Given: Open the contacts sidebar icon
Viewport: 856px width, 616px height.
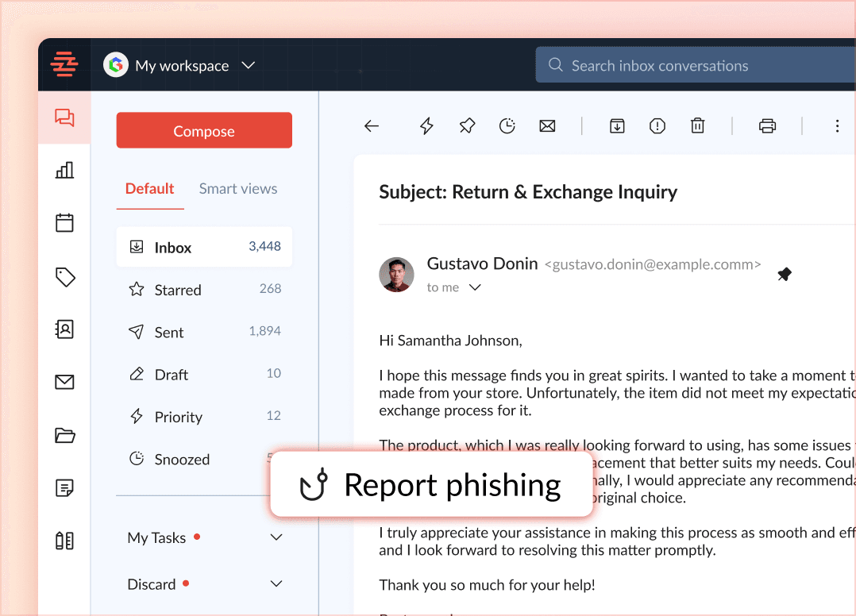Looking at the screenshot, I should click(64, 329).
